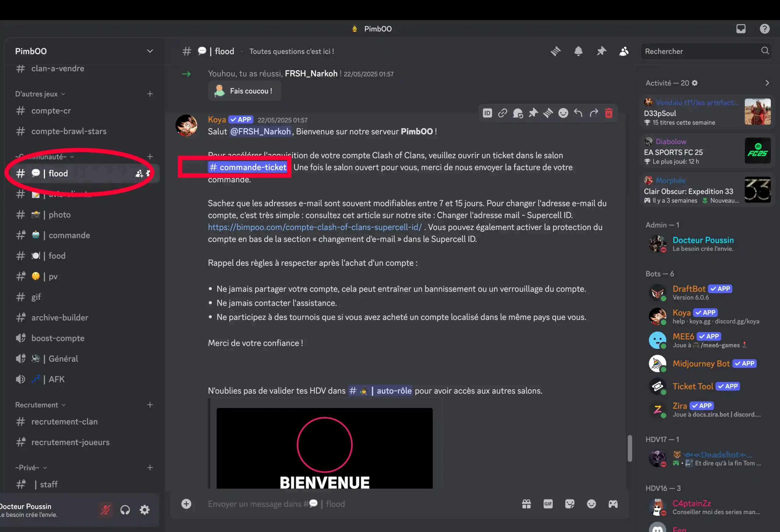Open sticker picker in message box
This screenshot has height=532, width=780.
569,504
